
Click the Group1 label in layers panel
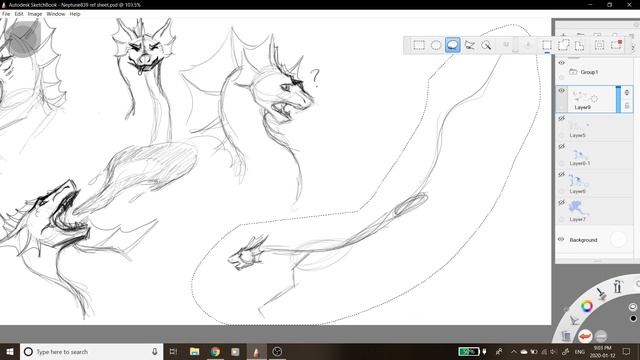click(589, 72)
